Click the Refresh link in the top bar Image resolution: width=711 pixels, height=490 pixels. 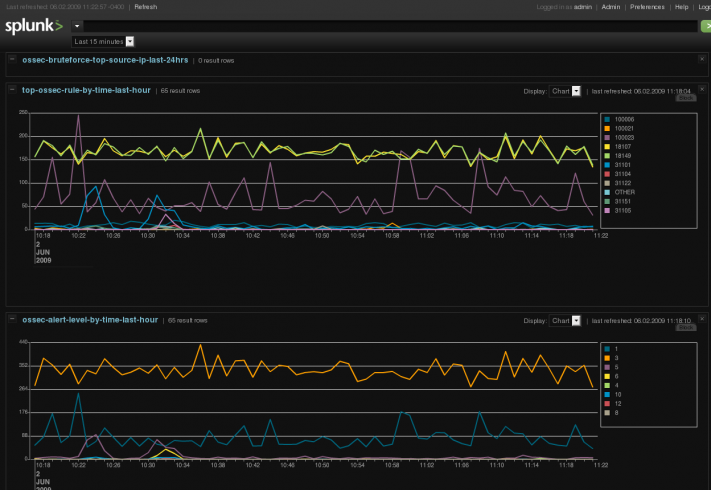(146, 7)
